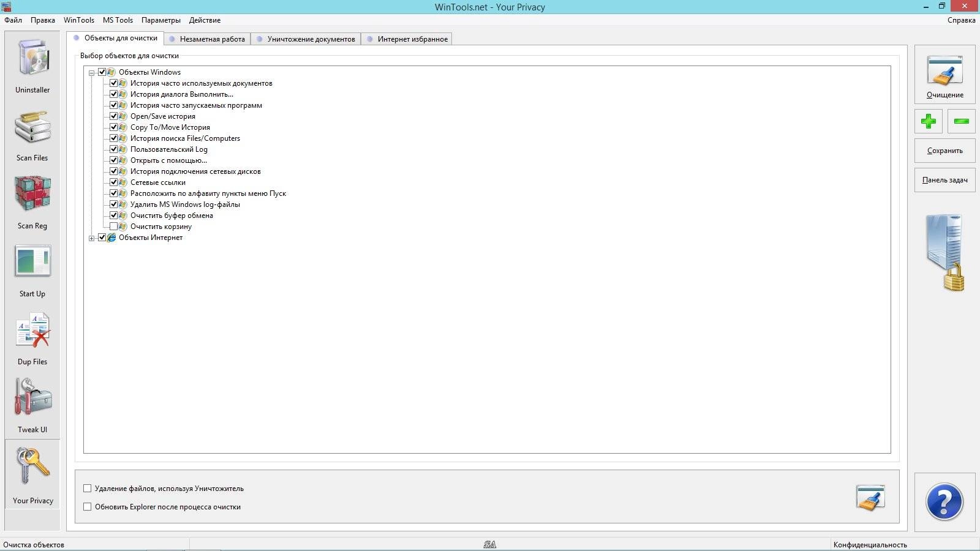Uncheck История диалога Выполнить checkbox

pos(114,94)
